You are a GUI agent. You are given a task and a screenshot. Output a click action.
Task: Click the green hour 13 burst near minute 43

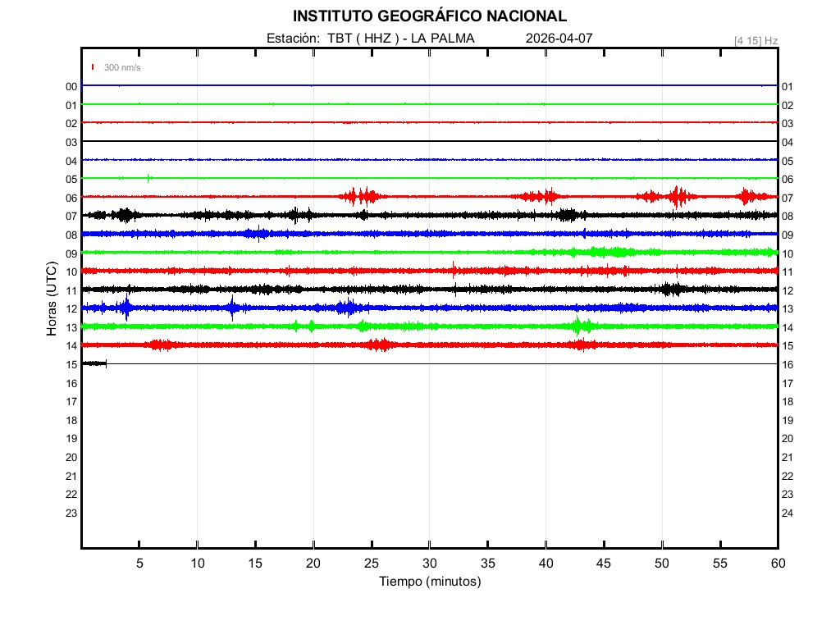(580, 326)
